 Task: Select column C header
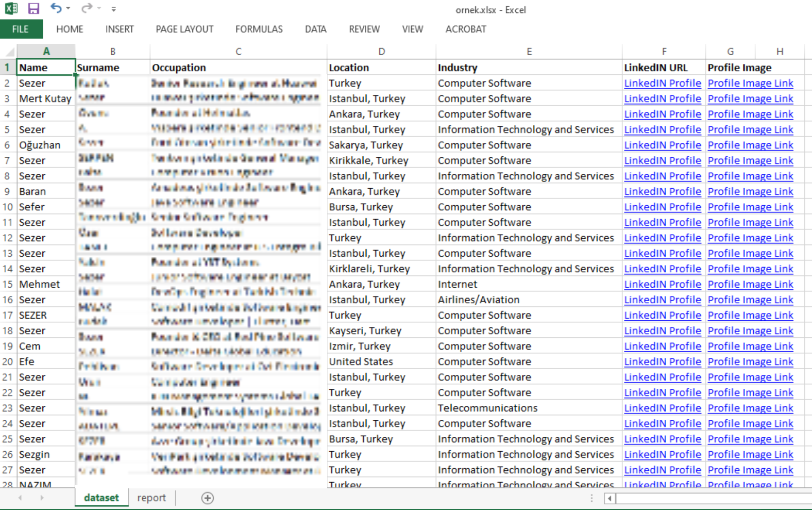(238, 52)
